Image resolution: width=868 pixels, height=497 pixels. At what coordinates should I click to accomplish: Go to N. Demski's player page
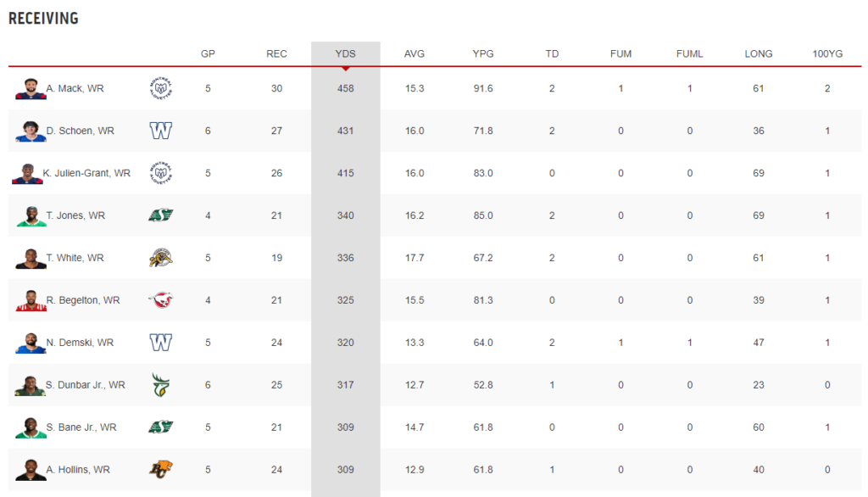click(80, 343)
